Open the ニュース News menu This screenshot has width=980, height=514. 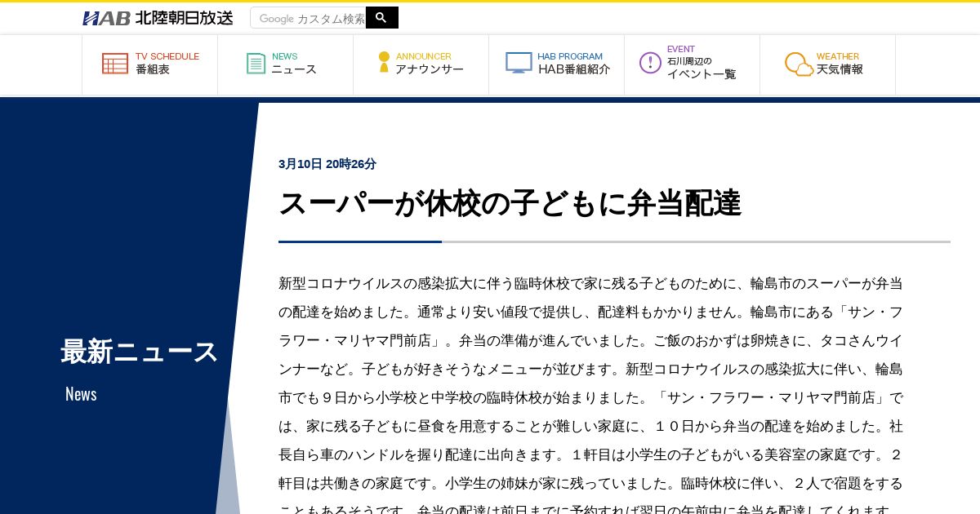[x=286, y=64]
